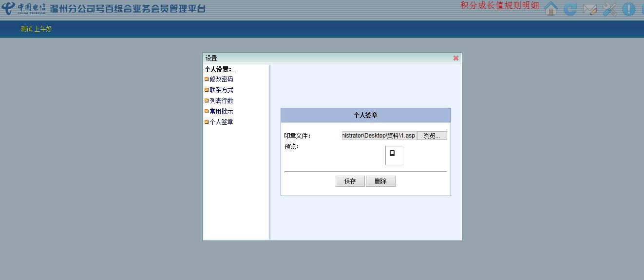
Task: Open the wrench and screwdriver settings icon
Action: 609,9
